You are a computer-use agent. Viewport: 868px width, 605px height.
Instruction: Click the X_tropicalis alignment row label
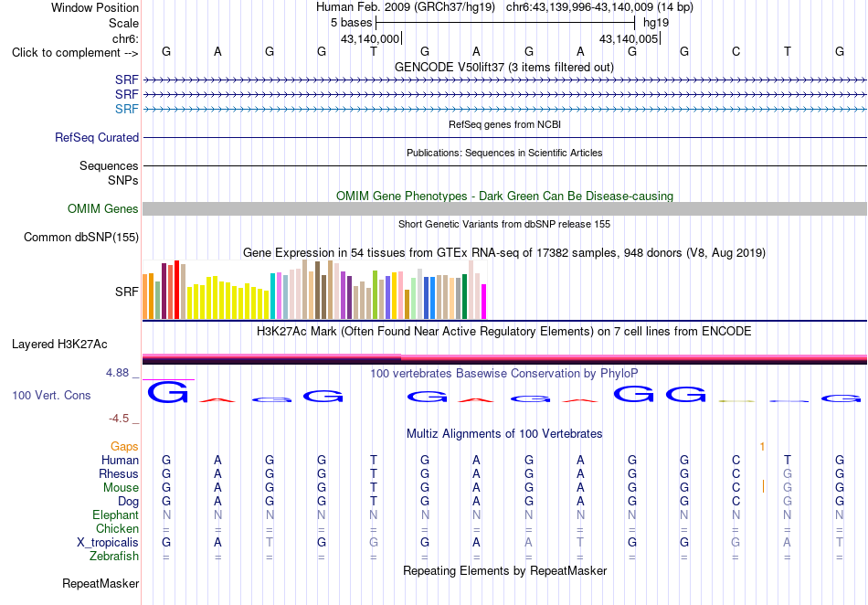(x=108, y=543)
